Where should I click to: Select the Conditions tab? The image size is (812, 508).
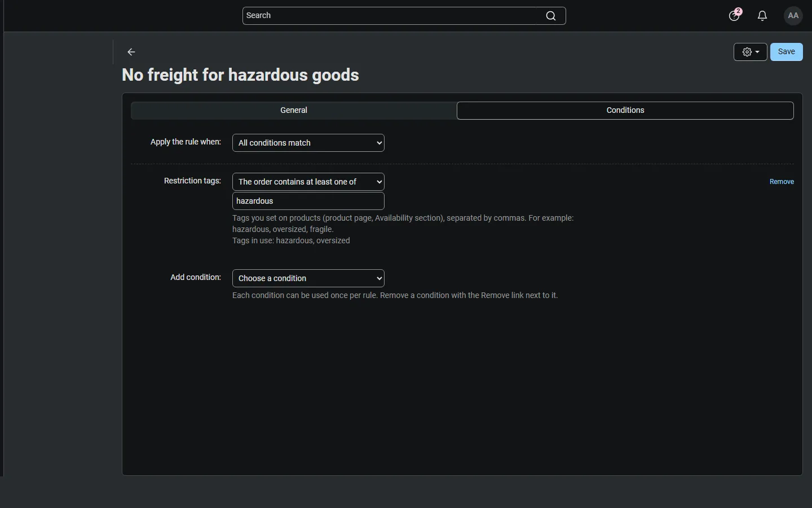tap(625, 111)
